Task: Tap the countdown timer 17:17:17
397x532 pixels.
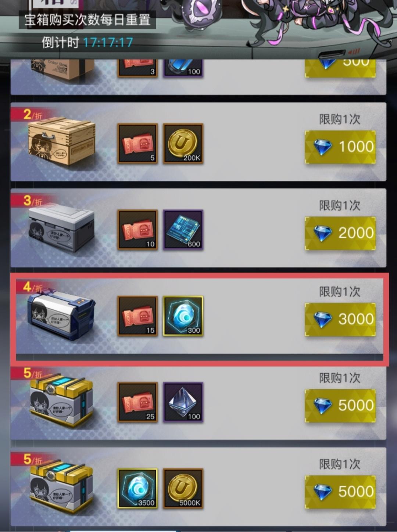Action: 108,43
